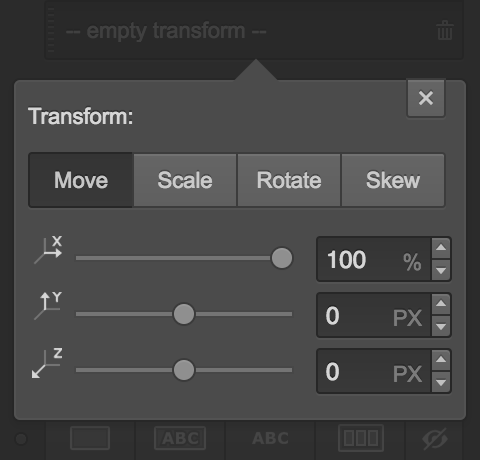Switch to the Rotate tab
Screen dimensions: 480x460
pos(289,180)
